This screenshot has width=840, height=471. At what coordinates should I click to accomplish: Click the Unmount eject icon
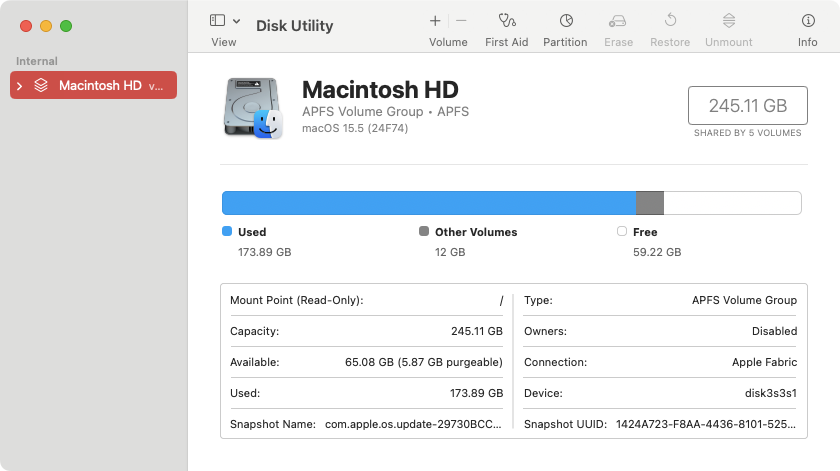(x=729, y=20)
